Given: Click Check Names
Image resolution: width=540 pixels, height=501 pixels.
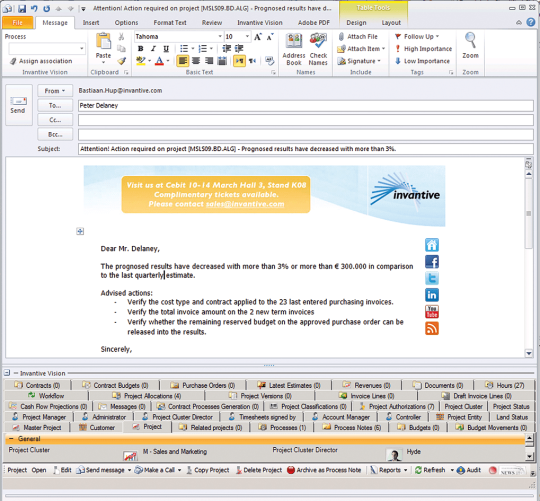Looking at the screenshot, I should point(318,49).
